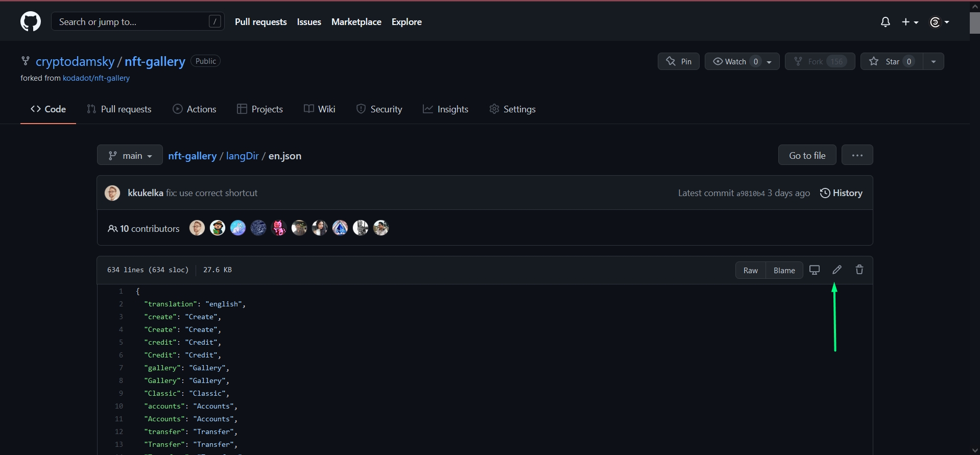Delete file using trash icon
The width and height of the screenshot is (980, 455).
pos(859,270)
